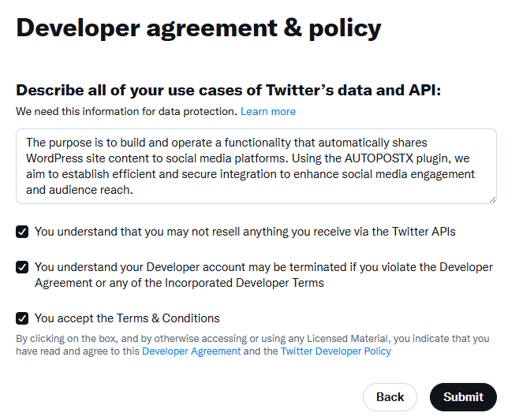The image size is (519, 420).
Task: Click the 'Developer agreement & policy' heading
Action: coord(199,28)
